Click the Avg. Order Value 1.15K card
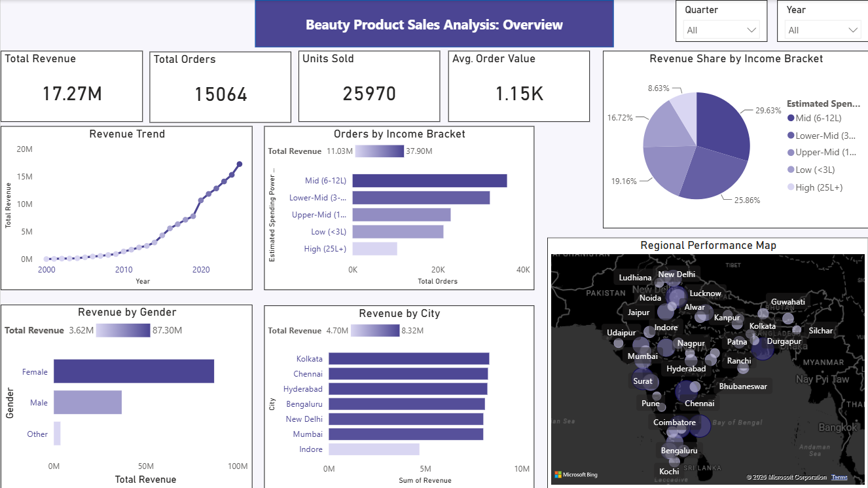Viewport: 868px width, 488px height. 519,86
